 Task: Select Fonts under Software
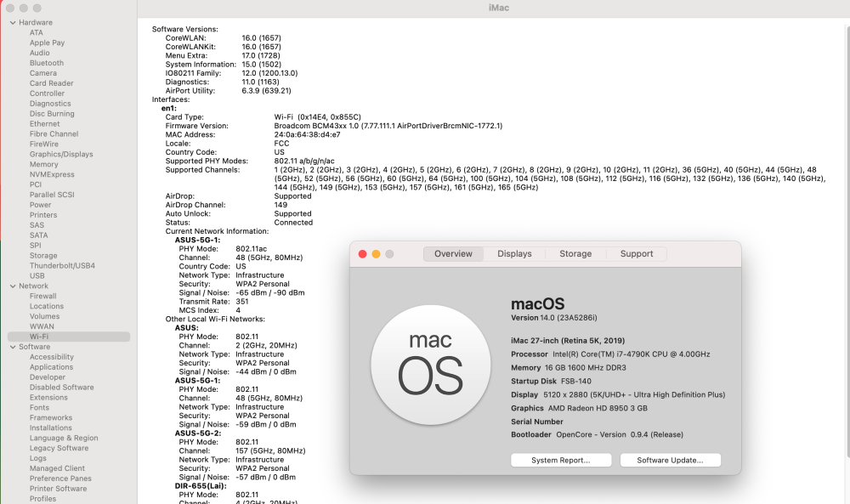point(39,408)
